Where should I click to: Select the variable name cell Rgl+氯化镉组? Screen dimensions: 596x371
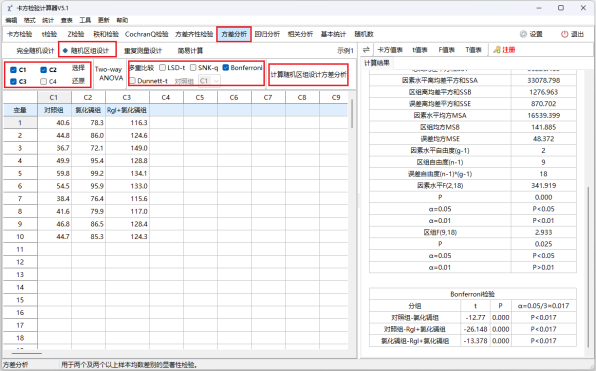tap(127, 110)
